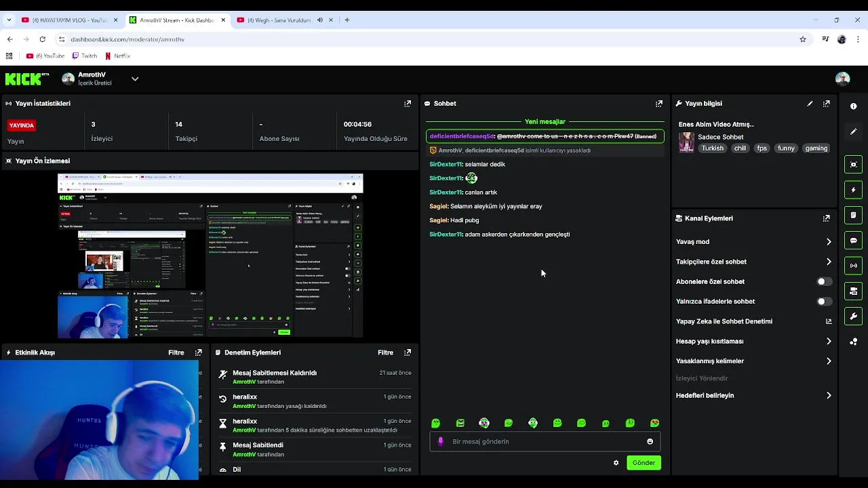
Task: Toggle the channel actions sidebar icon
Action: 853,291
